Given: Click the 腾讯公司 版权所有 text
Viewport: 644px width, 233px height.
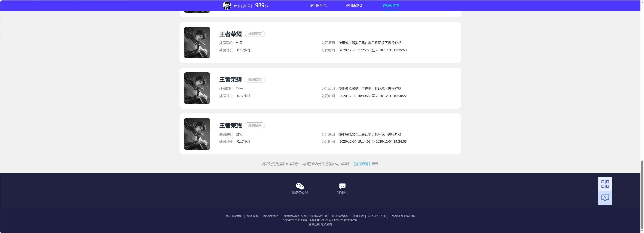Looking at the screenshot, I should tap(320, 225).
